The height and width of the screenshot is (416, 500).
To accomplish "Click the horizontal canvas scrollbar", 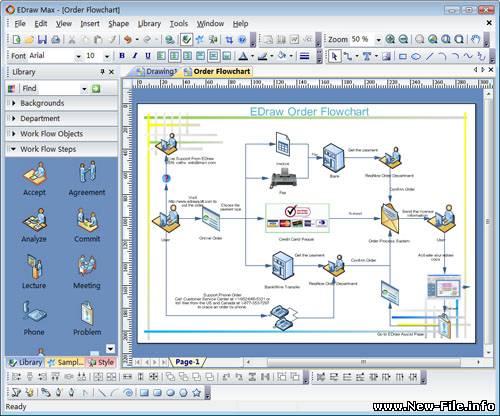I will [x=363, y=362].
